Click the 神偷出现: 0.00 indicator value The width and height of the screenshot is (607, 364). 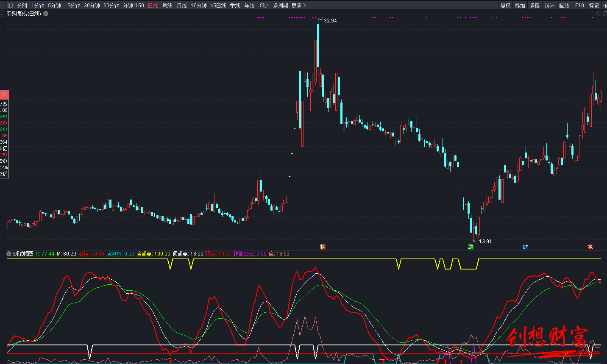[x=250, y=254]
